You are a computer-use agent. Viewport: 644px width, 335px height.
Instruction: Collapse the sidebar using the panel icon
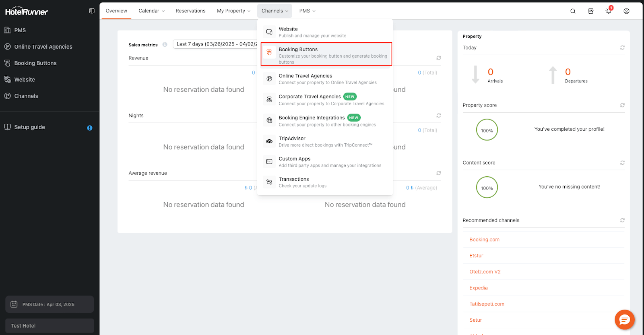pos(92,11)
